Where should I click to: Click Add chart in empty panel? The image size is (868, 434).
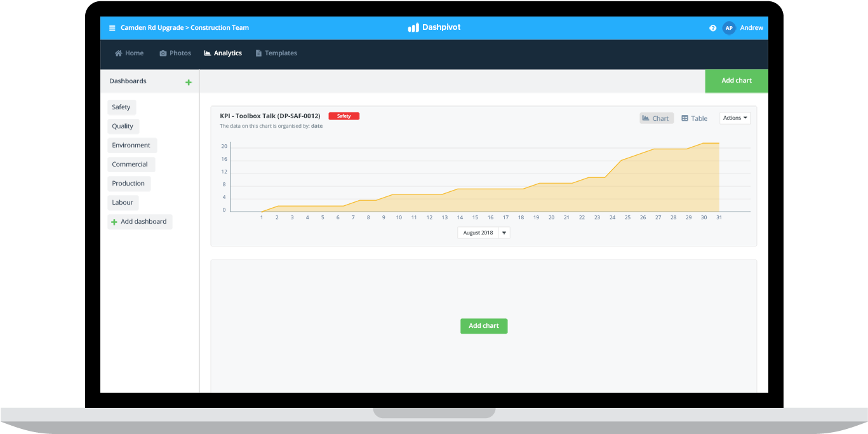tap(484, 326)
